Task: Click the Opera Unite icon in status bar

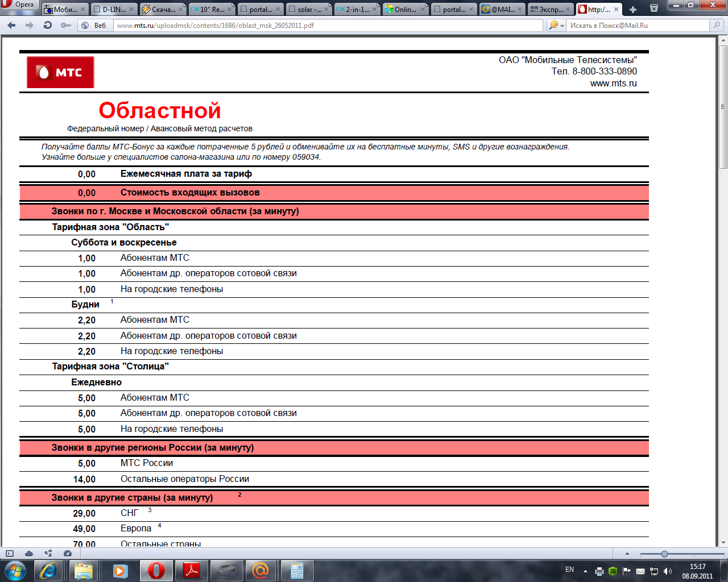Action: point(48,554)
